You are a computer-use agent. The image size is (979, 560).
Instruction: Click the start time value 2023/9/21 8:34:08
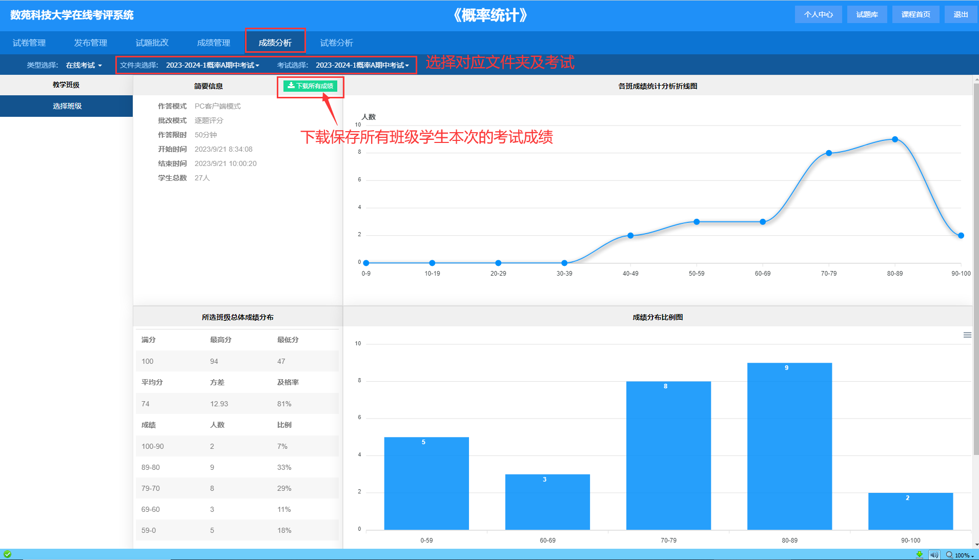[x=223, y=149]
